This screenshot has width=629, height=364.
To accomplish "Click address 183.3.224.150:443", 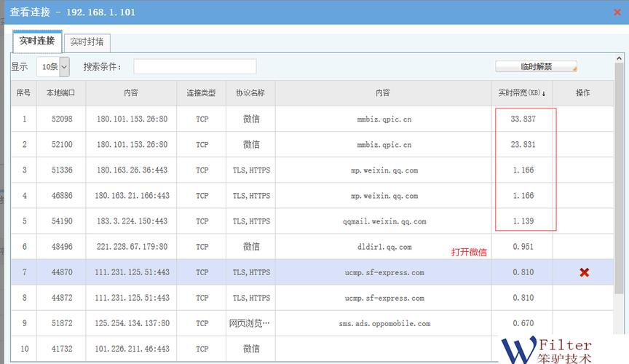I will click(132, 221).
